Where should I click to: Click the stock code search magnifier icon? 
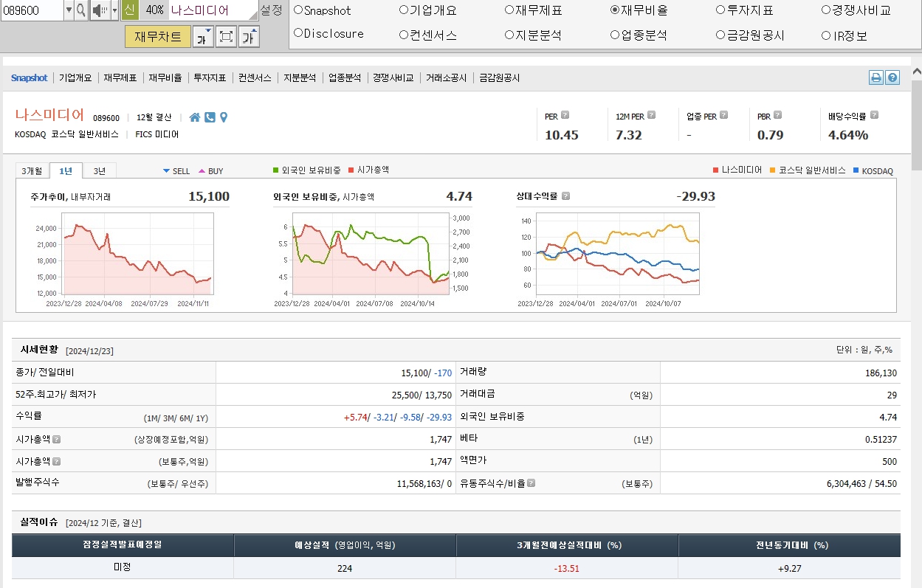tap(80, 10)
